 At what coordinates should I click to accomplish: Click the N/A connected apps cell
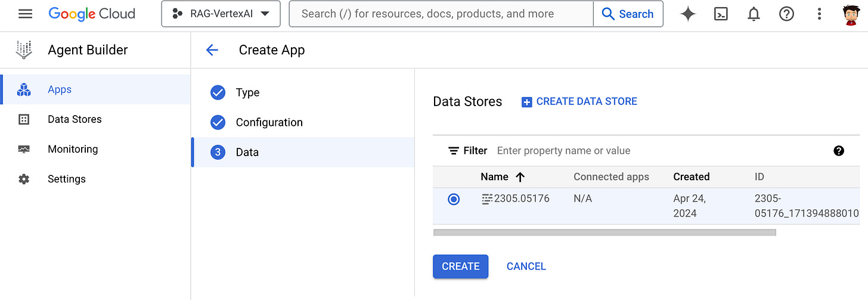pyautogui.click(x=582, y=199)
